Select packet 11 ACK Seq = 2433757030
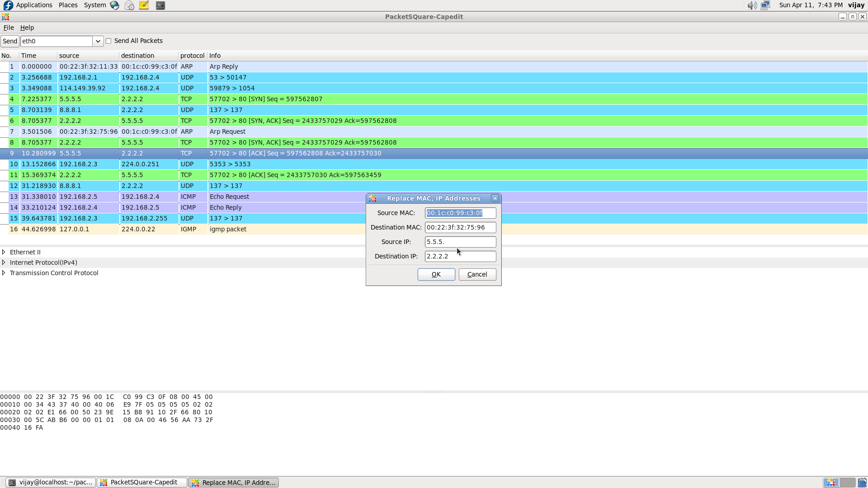 [434, 175]
